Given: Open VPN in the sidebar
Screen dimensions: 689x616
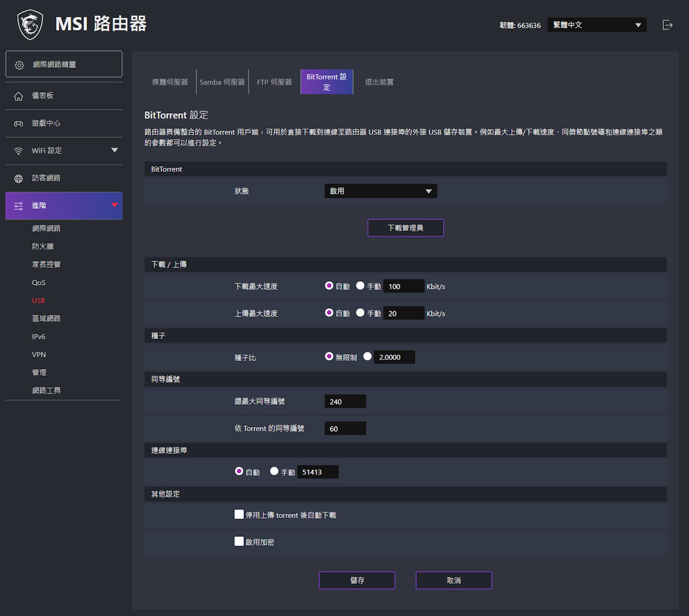Looking at the screenshot, I should point(39,355).
